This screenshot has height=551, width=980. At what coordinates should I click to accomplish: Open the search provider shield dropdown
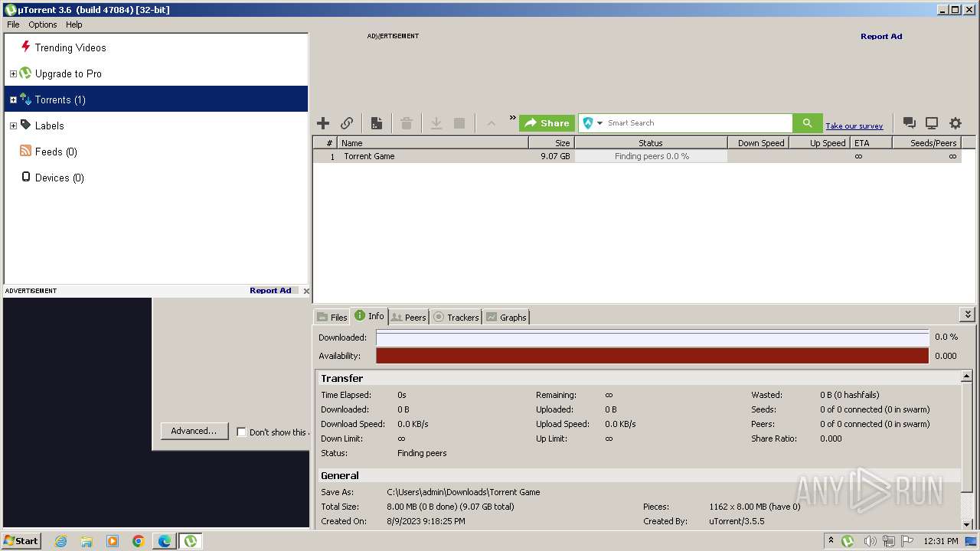(x=592, y=123)
